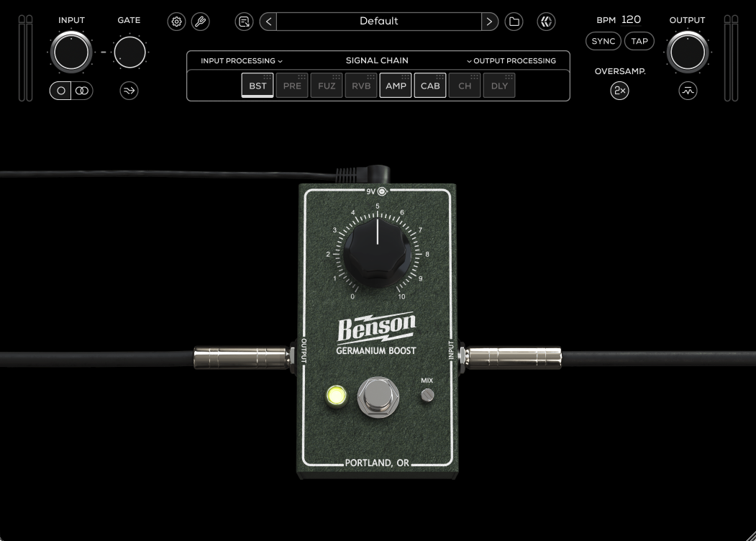Click the GATE threshold knob
Image resolution: width=756 pixels, height=541 pixels.
[x=129, y=52]
